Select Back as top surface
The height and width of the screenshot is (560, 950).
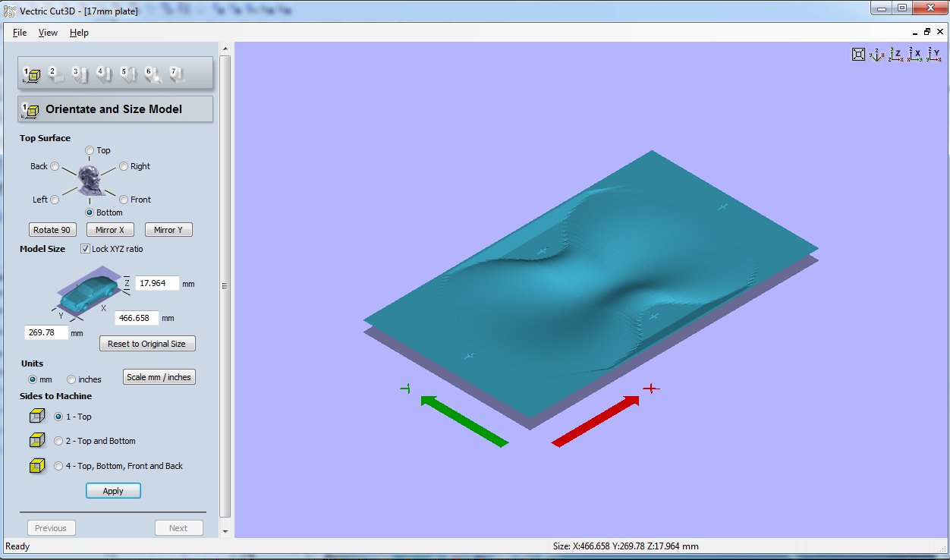click(55, 166)
